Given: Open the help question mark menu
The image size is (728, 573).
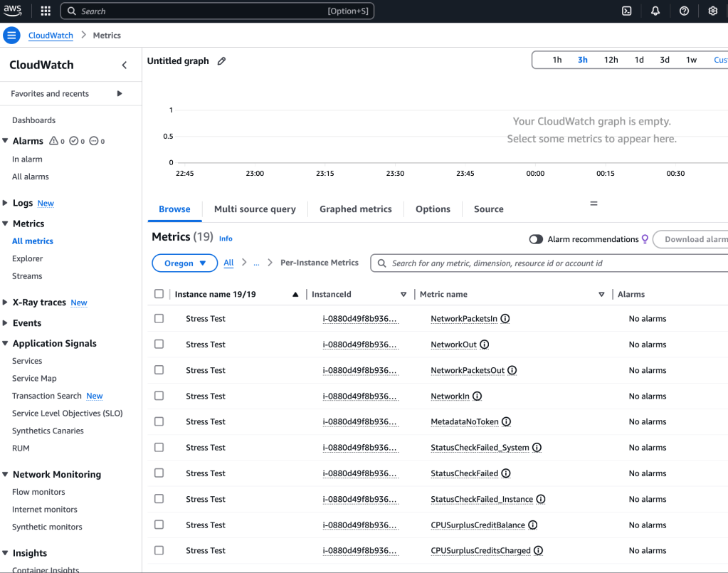Looking at the screenshot, I should (684, 11).
